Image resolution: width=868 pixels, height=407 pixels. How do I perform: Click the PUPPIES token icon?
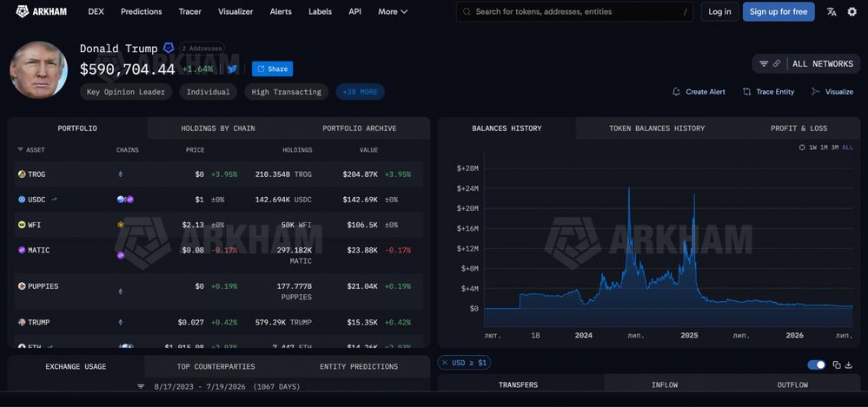22,286
